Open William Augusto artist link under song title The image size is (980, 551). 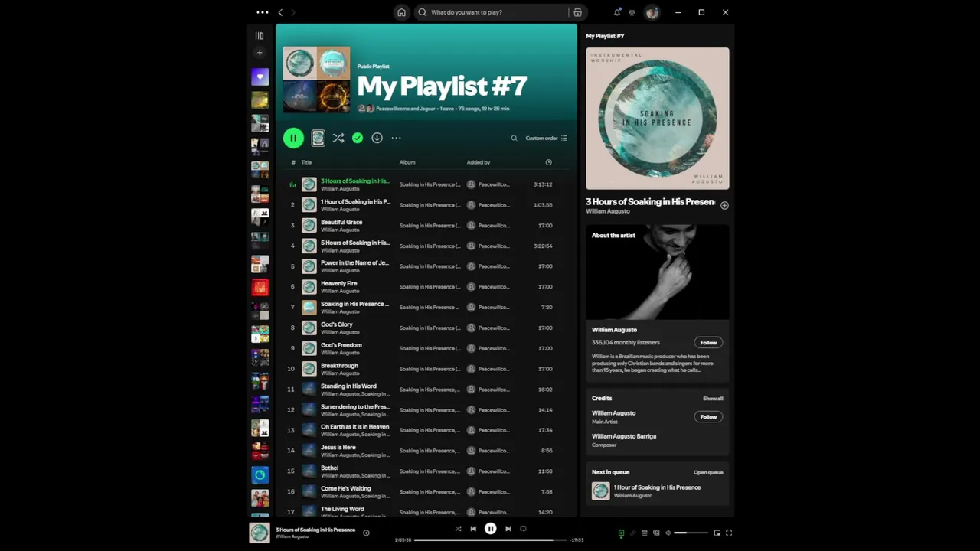pyautogui.click(x=608, y=211)
